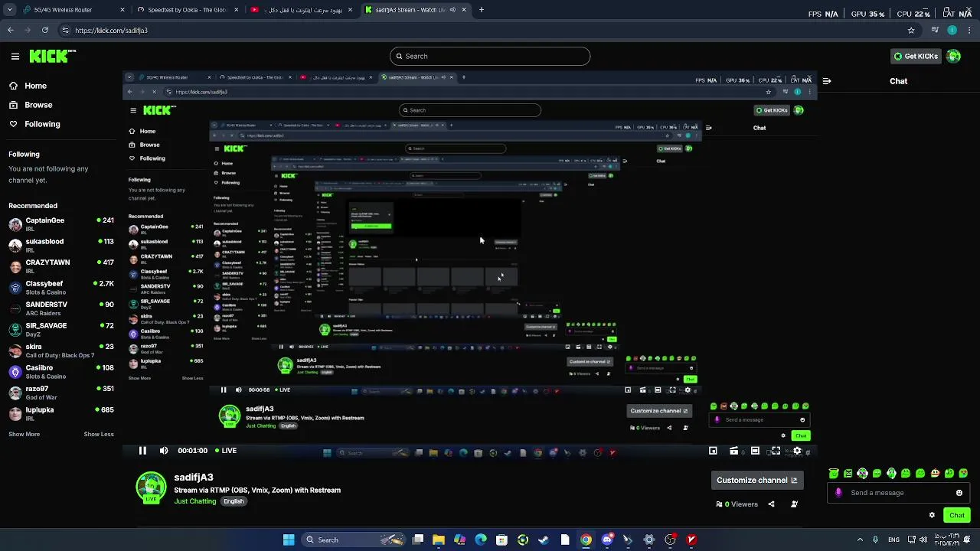Go back in browser history
Image resolution: width=980 pixels, height=551 pixels.
[x=10, y=30]
